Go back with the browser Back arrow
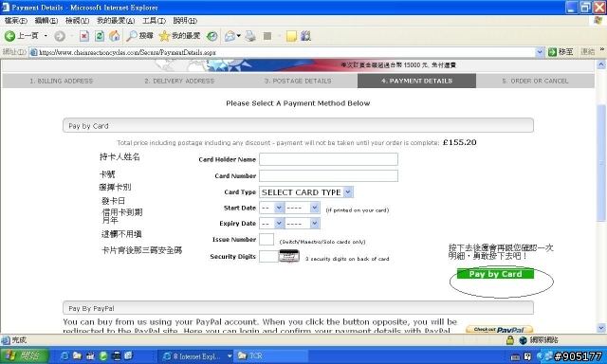Screen dimensions: 607x364 click(x=9, y=36)
